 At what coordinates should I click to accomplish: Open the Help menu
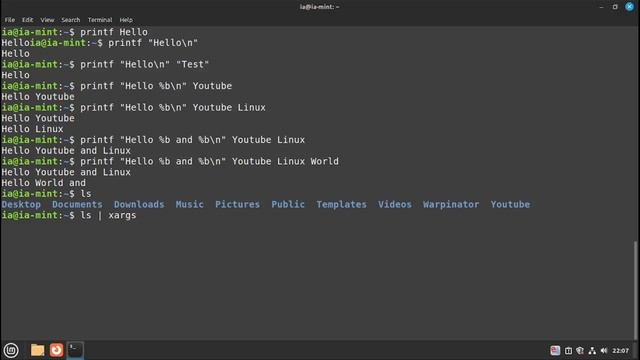pos(126,20)
